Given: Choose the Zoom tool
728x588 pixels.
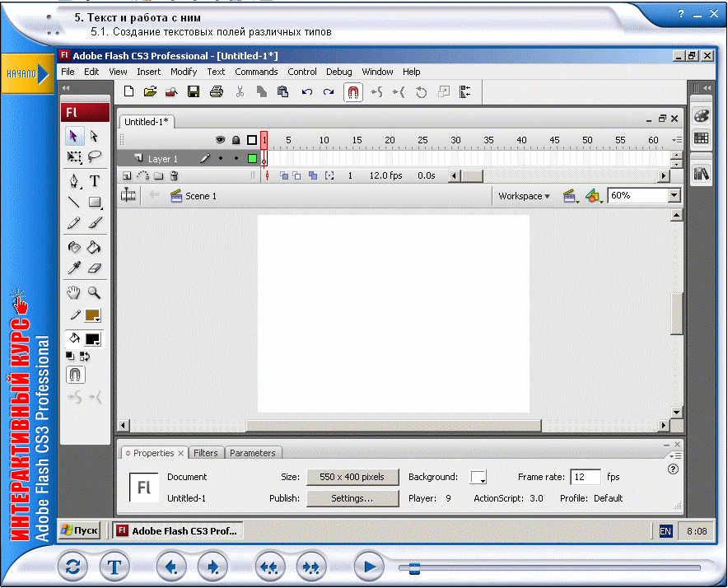Looking at the screenshot, I should point(94,292).
